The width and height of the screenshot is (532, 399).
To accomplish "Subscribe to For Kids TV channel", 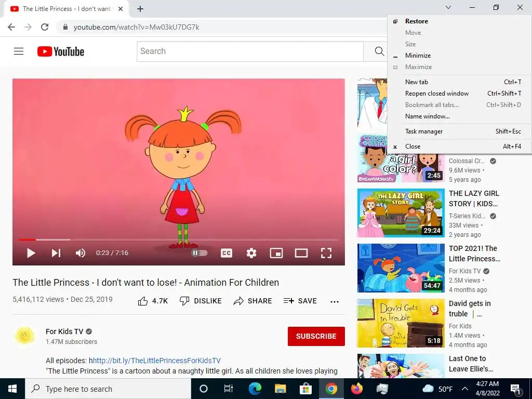I will [316, 336].
